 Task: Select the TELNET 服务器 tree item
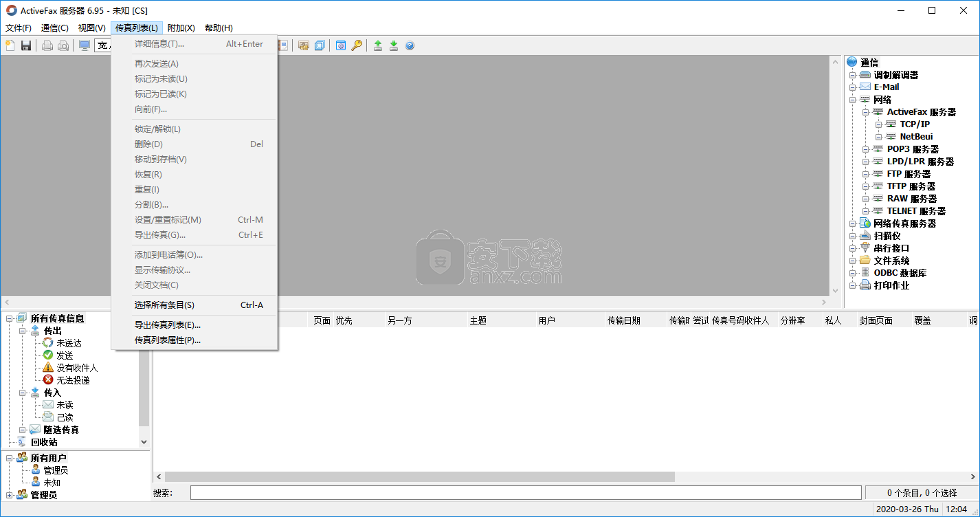point(916,211)
